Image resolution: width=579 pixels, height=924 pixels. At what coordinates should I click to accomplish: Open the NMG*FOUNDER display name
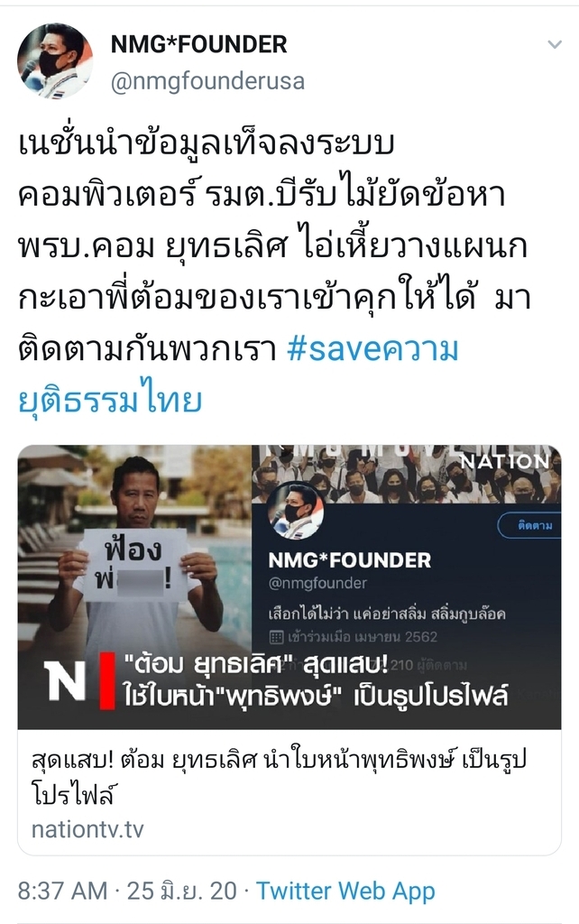tap(198, 44)
